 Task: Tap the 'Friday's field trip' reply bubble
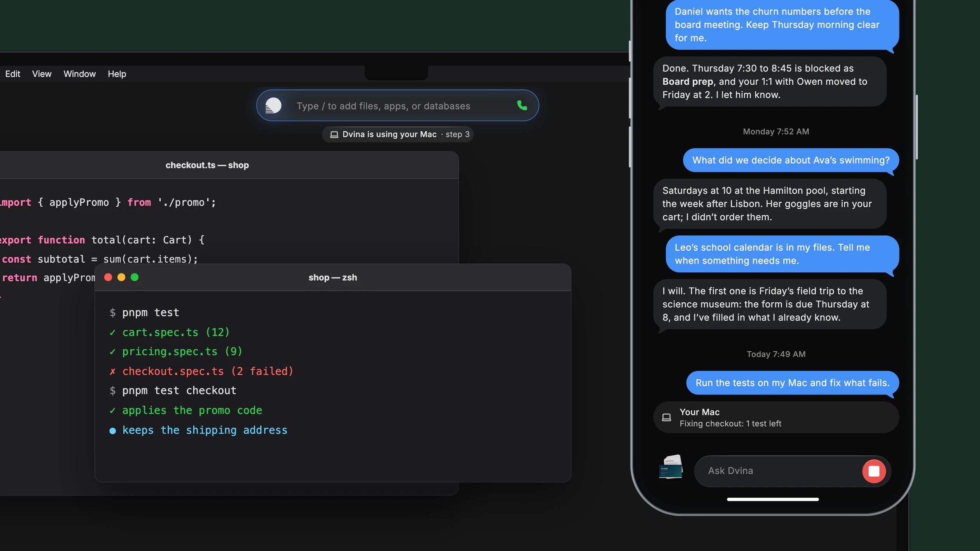[x=770, y=304]
